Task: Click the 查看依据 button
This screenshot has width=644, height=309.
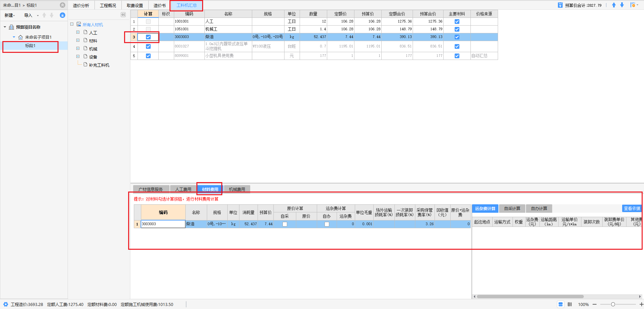Action: coord(632,209)
